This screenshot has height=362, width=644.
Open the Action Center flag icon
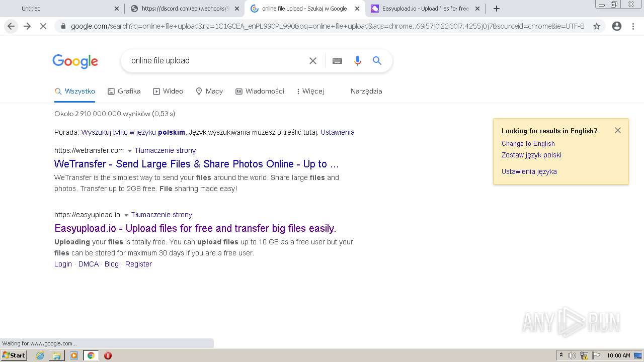coord(596,355)
